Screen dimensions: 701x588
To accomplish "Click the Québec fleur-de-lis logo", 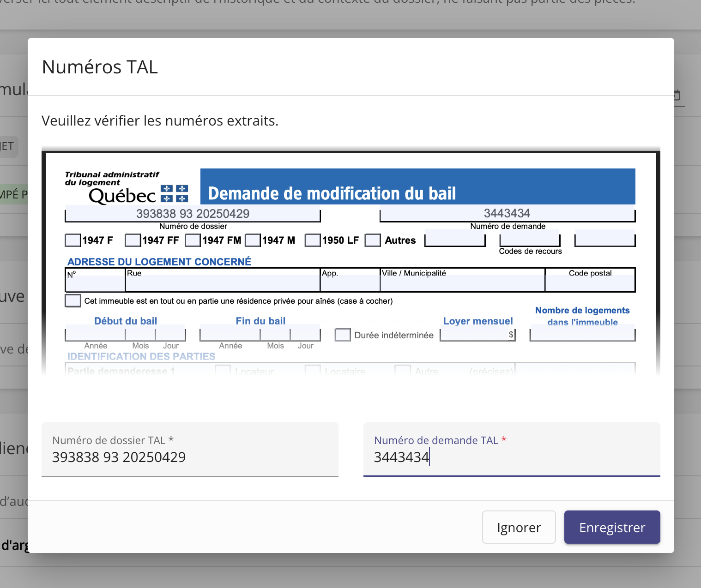I will (x=174, y=194).
